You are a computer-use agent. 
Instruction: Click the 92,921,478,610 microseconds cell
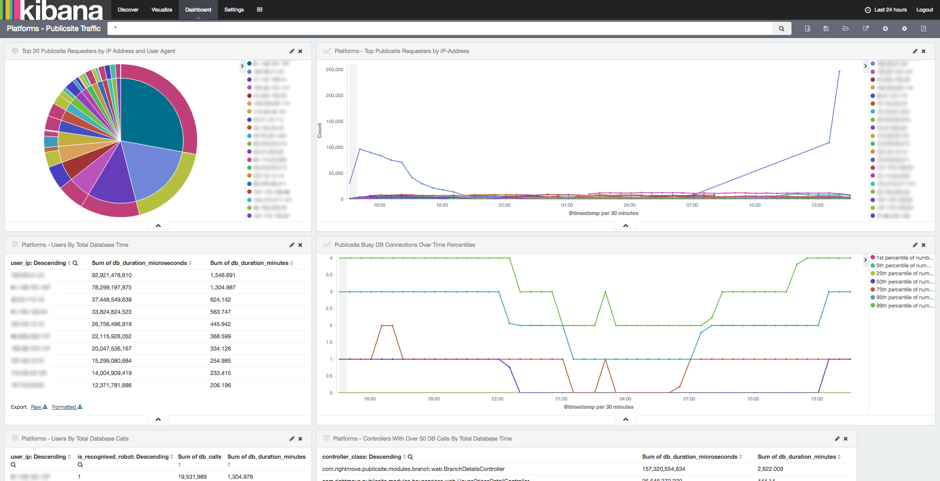click(112, 275)
